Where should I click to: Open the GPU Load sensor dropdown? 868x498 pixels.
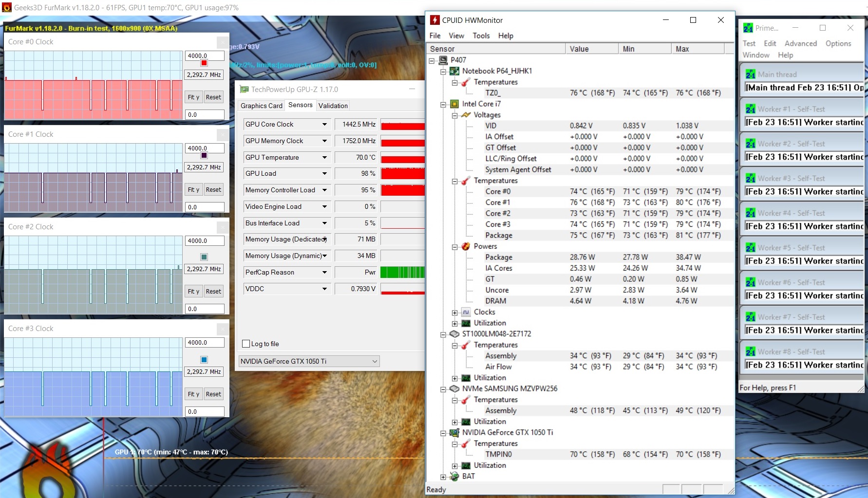(325, 173)
